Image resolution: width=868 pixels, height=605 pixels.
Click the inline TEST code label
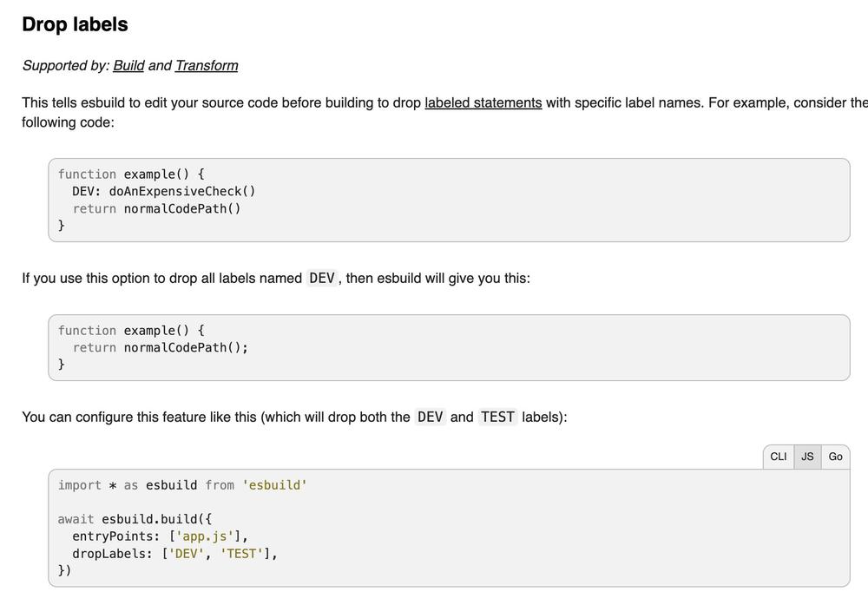tap(497, 418)
